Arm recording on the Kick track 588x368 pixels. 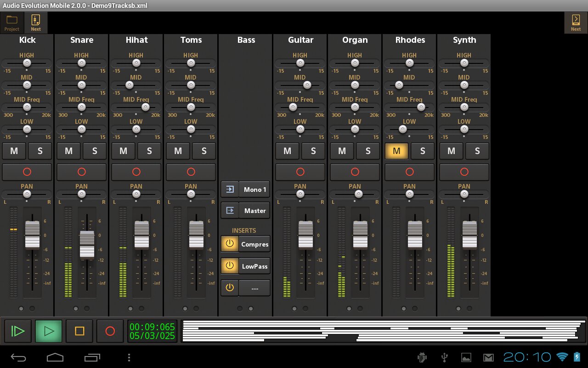pyautogui.click(x=27, y=172)
